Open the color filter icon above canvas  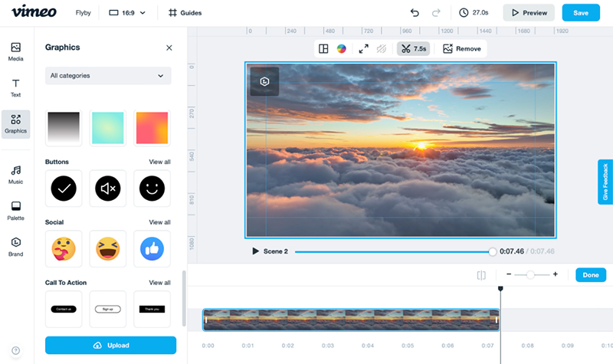tap(343, 49)
